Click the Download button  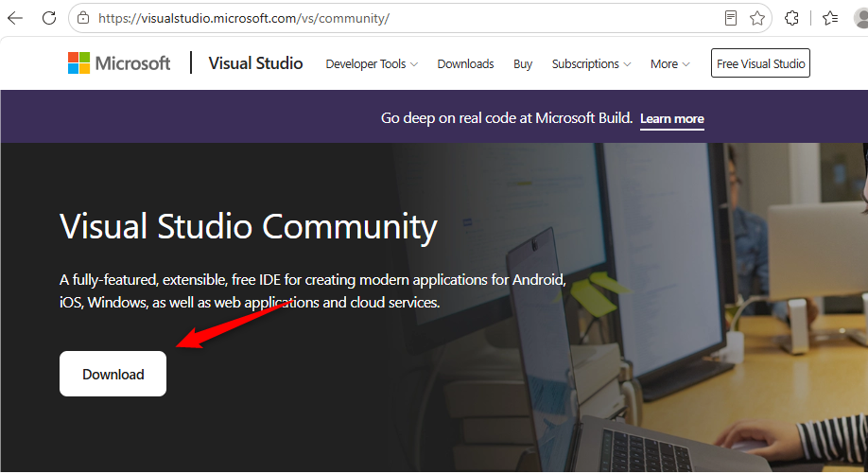(x=113, y=374)
